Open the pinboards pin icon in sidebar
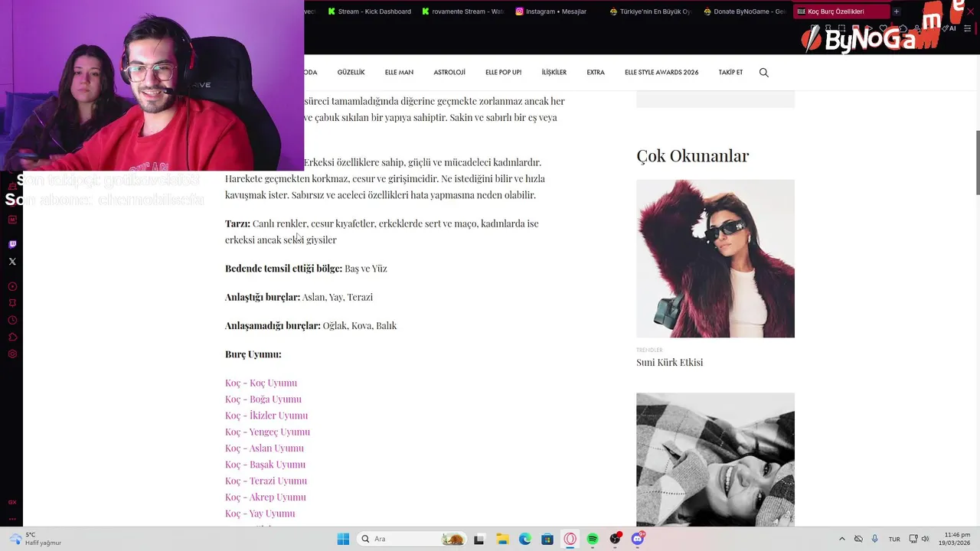The width and height of the screenshot is (980, 551). 12,303
